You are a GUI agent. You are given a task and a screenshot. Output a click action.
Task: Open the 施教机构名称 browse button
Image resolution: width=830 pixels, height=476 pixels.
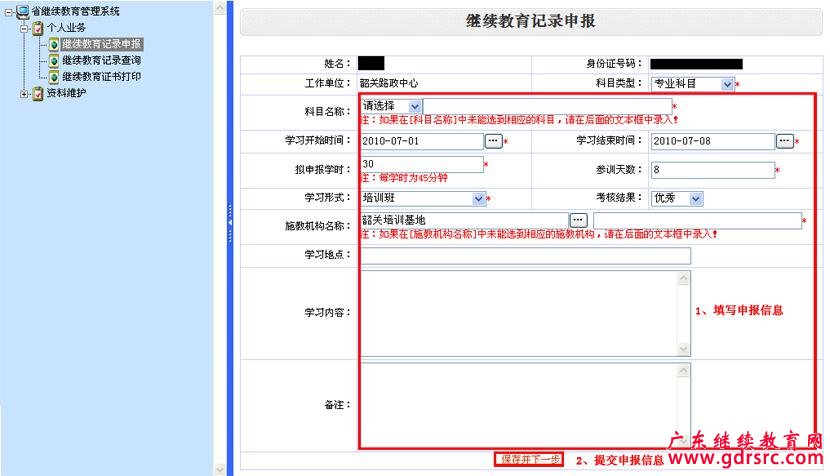click(579, 220)
